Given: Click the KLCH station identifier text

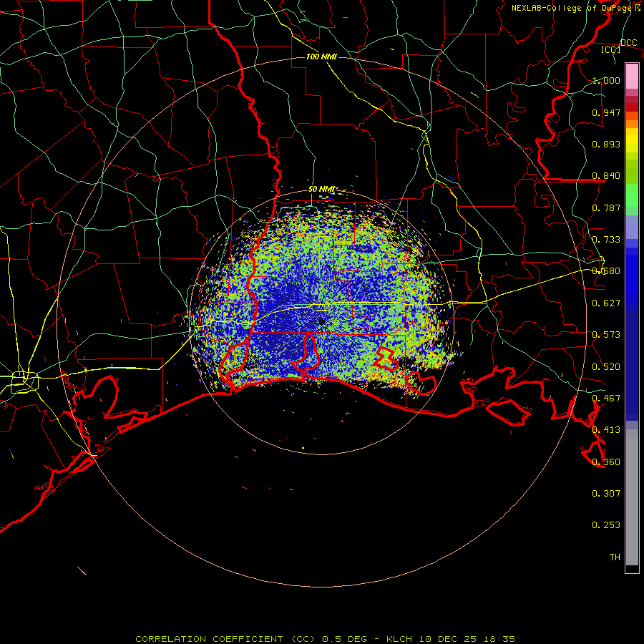Looking at the screenshot, I should (x=399, y=639).
